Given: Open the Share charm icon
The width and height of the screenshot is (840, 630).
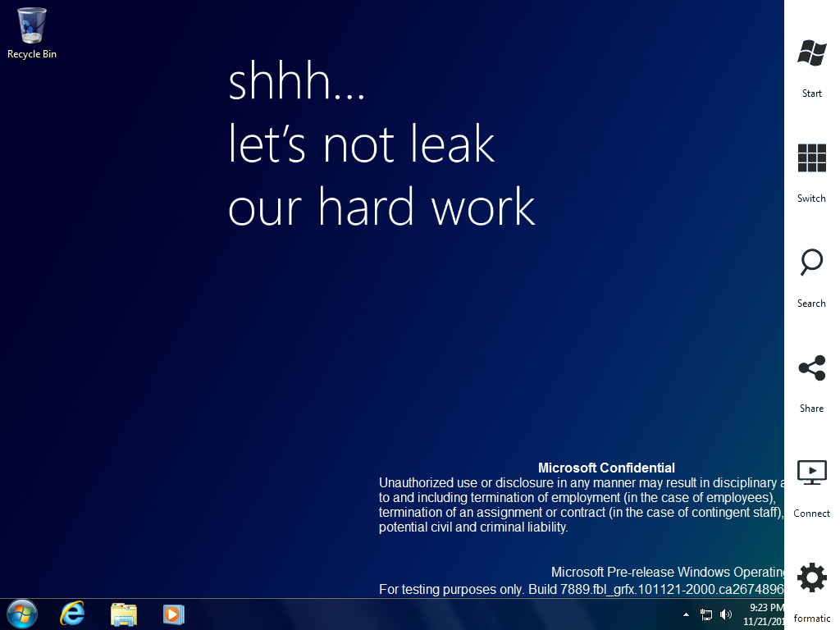Looking at the screenshot, I should tap(811, 368).
